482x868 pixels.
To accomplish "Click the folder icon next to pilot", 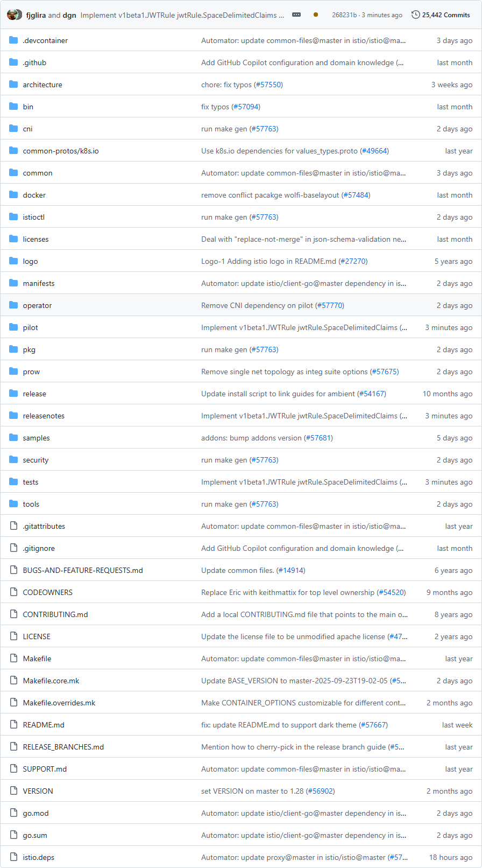I will 13,327.
